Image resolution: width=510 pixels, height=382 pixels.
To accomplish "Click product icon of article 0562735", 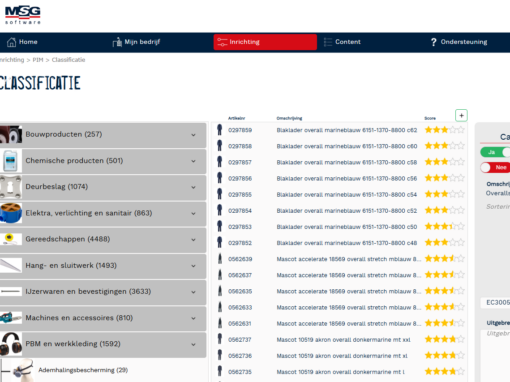I will coord(219,371).
